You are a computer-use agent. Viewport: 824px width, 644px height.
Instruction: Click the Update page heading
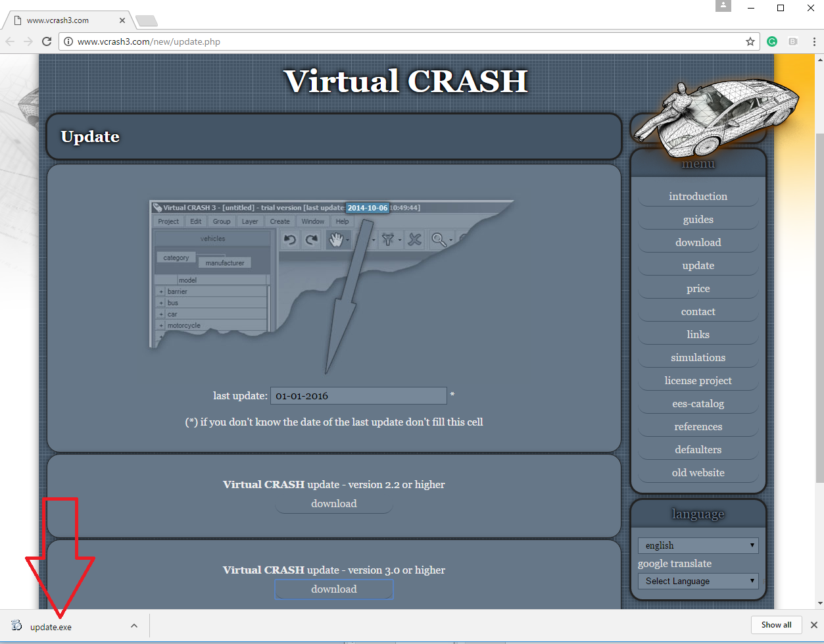point(90,136)
